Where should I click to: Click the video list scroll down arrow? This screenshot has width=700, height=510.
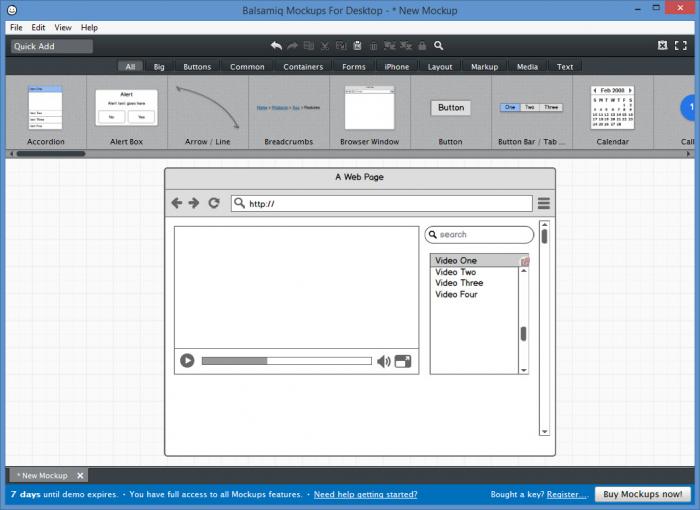coord(524,370)
